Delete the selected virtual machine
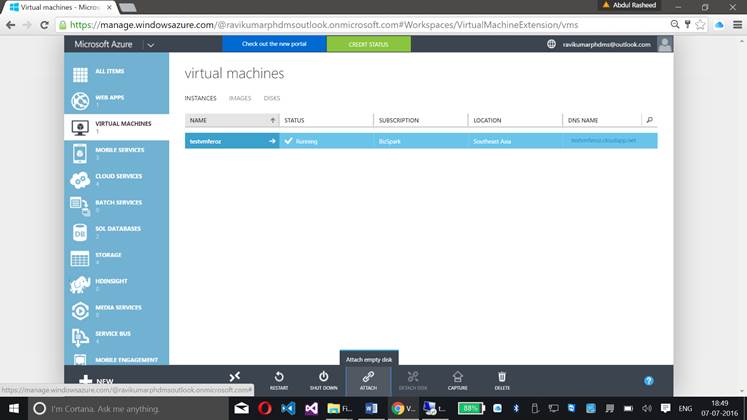Image resolution: width=747 pixels, height=420 pixels. pyautogui.click(x=502, y=381)
